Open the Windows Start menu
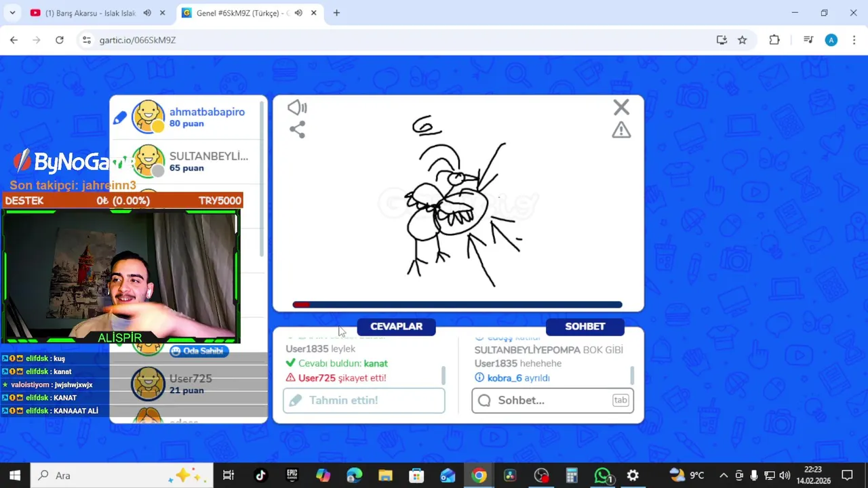Screen dimensions: 868x488 (15, 475)
